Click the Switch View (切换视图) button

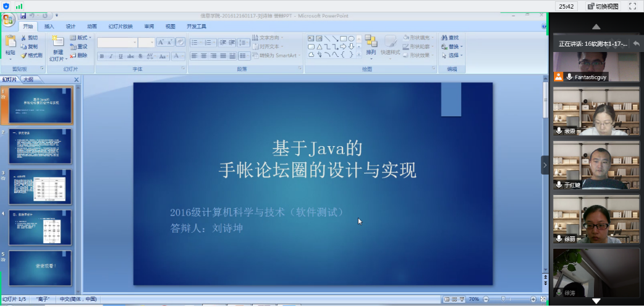pos(603,6)
